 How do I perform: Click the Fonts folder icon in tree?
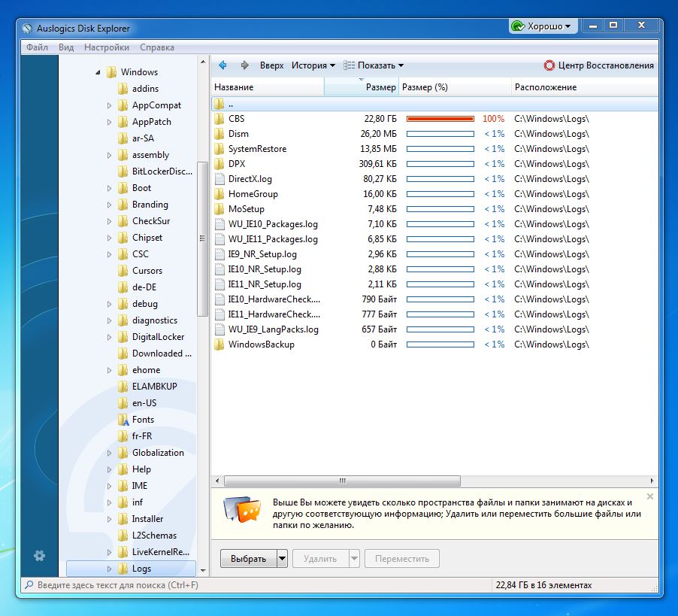click(x=123, y=420)
